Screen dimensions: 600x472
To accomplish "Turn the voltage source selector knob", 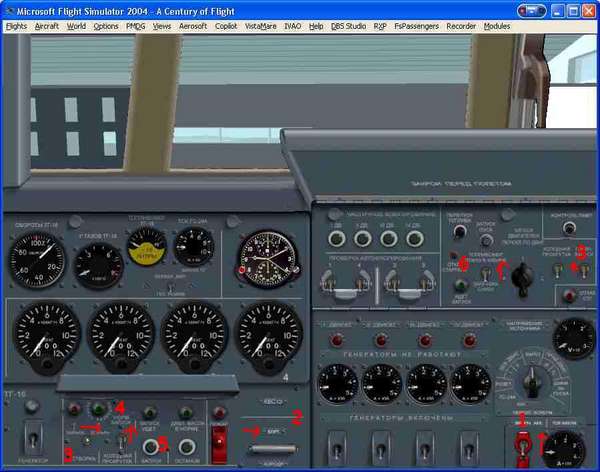I will 533,381.
